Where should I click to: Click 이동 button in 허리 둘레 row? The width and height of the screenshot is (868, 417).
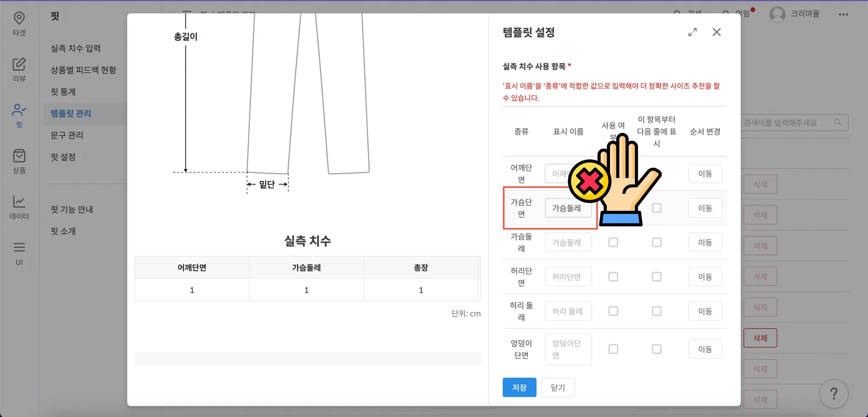point(705,311)
